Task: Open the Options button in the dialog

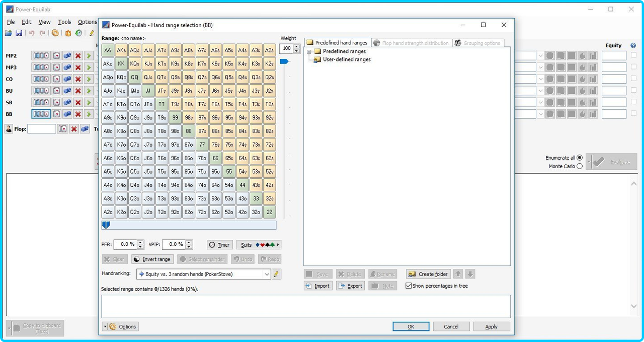Action: (120, 326)
